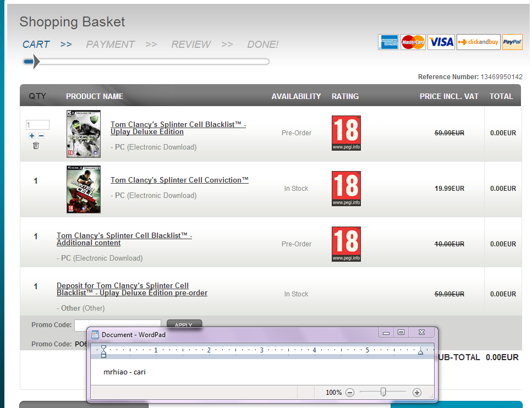Click the VISA payment logo

point(441,42)
